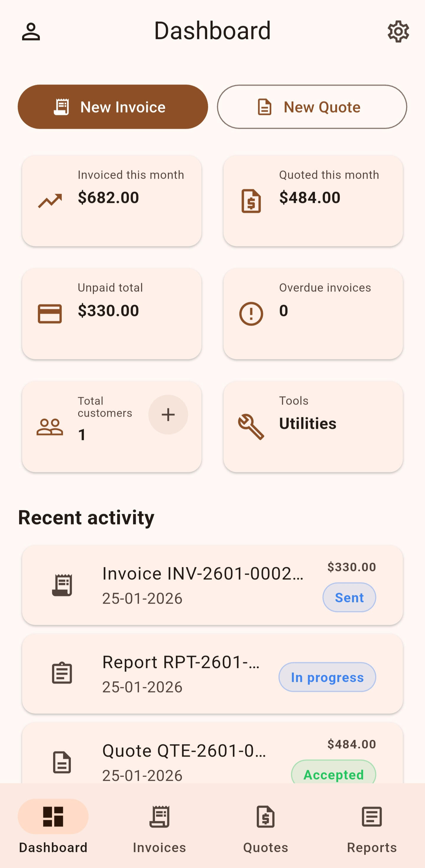Open the Report RPT-2601 activity entry

pos(181,673)
